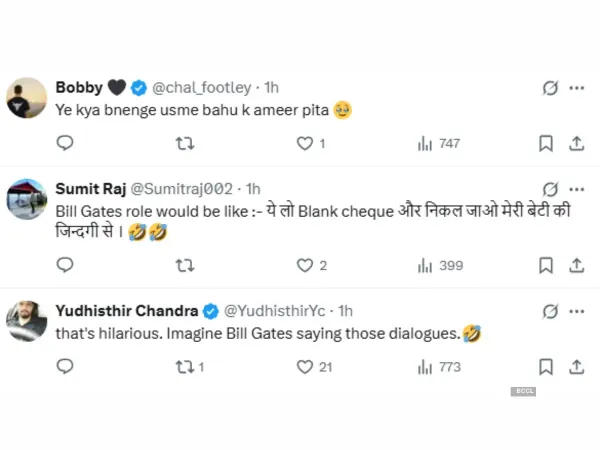Screen dimensions: 600x450
Task: Bookmark Yudhishthir Chandra's tweet
Action: click(546, 367)
